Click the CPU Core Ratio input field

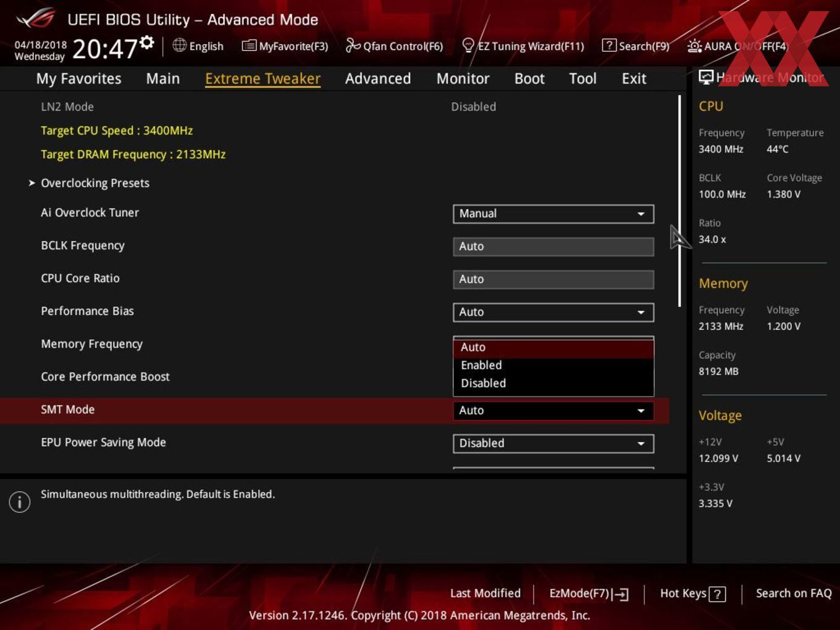[x=553, y=279]
